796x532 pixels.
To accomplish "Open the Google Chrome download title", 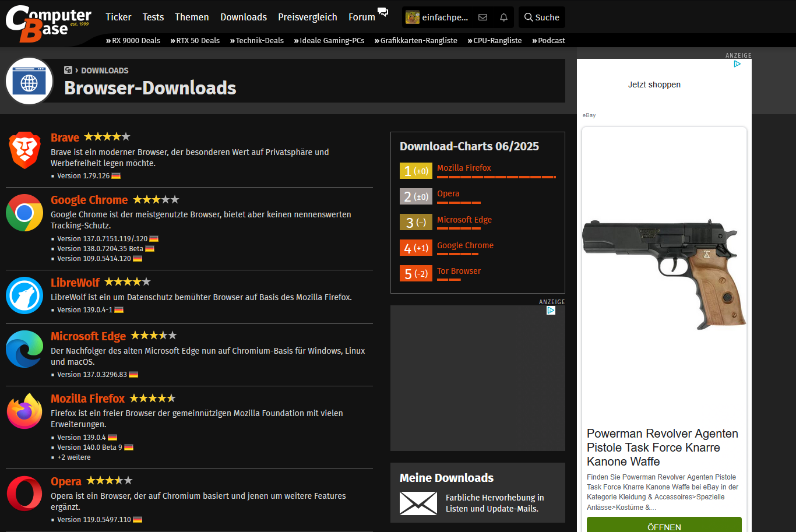I will point(89,200).
